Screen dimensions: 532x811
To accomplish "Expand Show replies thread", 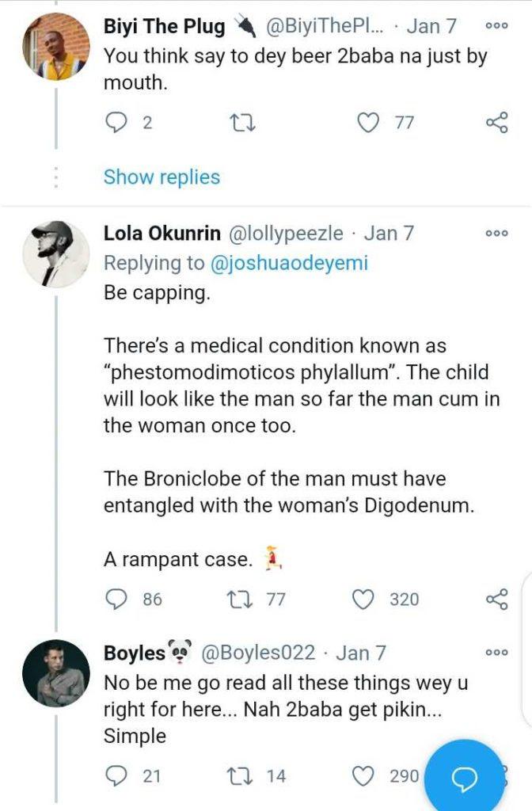I will pyautogui.click(x=161, y=177).
